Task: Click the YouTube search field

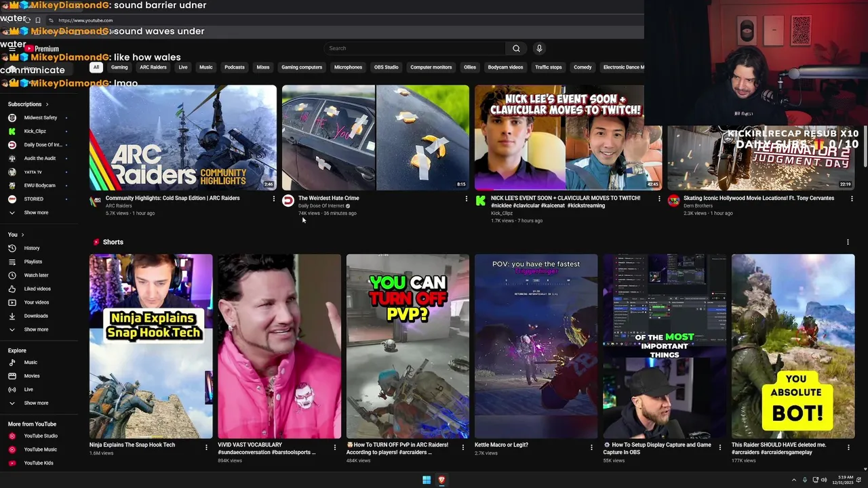Action: tap(414, 48)
